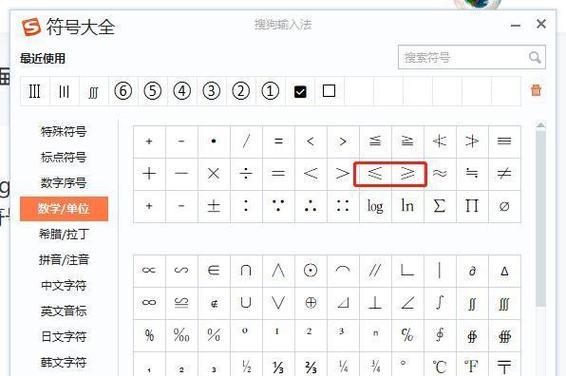The image size is (566, 376).
Task: Insert the intersection ∩ symbol
Action: (246, 271)
